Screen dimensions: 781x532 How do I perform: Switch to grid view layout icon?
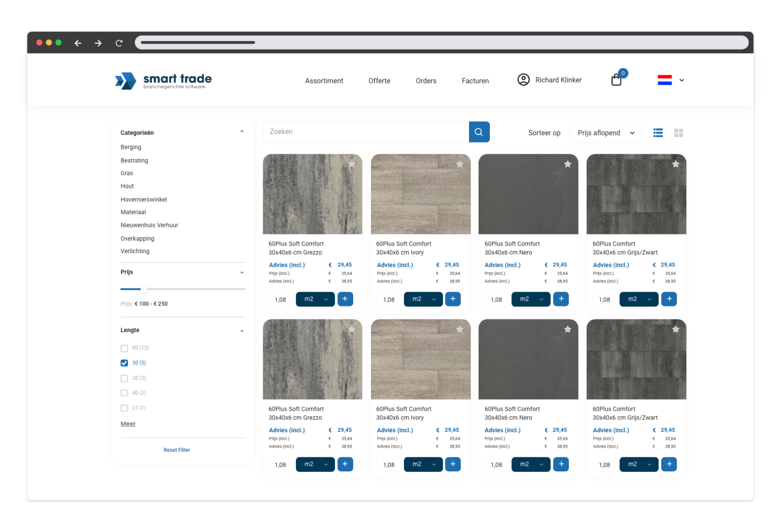(678, 133)
